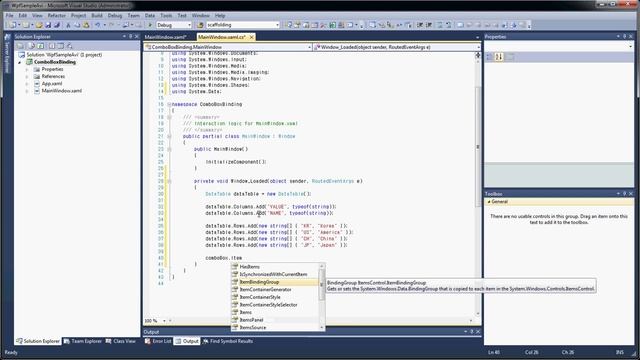
Task: Switch to the MainWindow.xaml* editor tab
Action: coord(165,37)
